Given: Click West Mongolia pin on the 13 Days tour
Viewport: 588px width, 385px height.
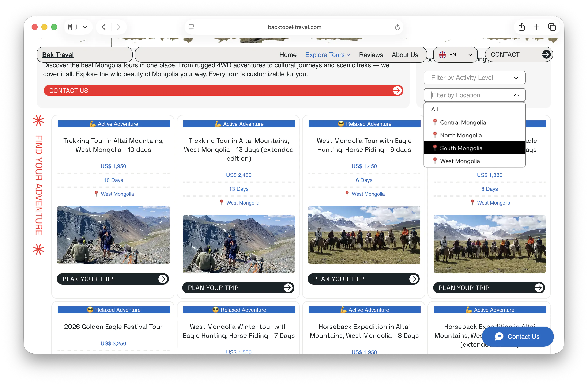Looking at the screenshot, I should tap(222, 202).
